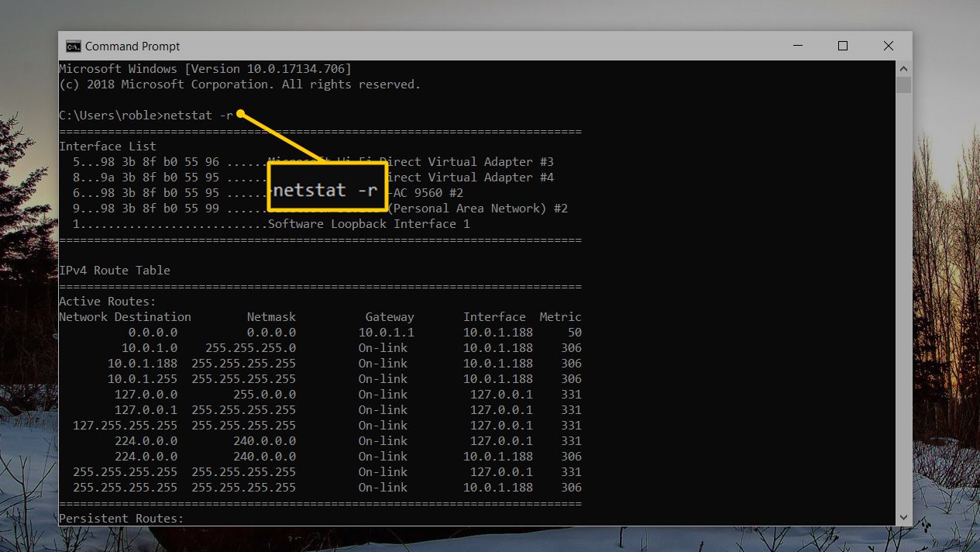Click the "Netmask" column header
980x552 pixels.
271,317
